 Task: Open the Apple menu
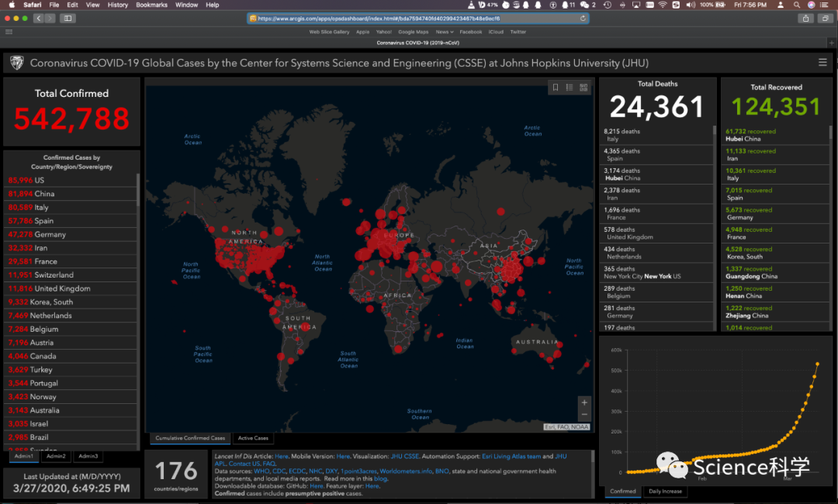click(10, 5)
